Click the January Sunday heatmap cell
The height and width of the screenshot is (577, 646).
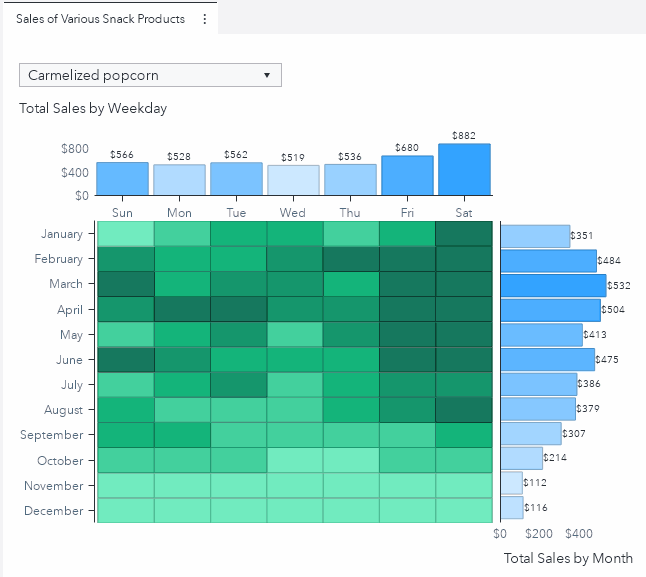[x=125, y=234]
